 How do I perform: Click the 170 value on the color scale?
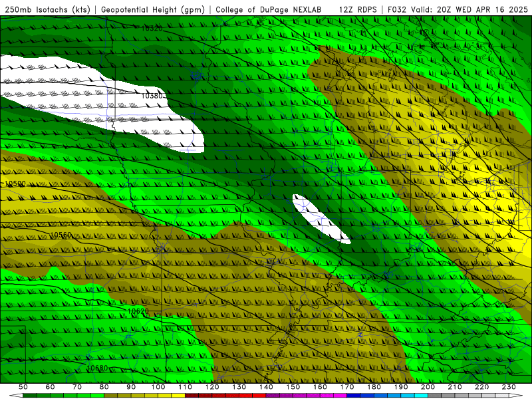point(347,387)
